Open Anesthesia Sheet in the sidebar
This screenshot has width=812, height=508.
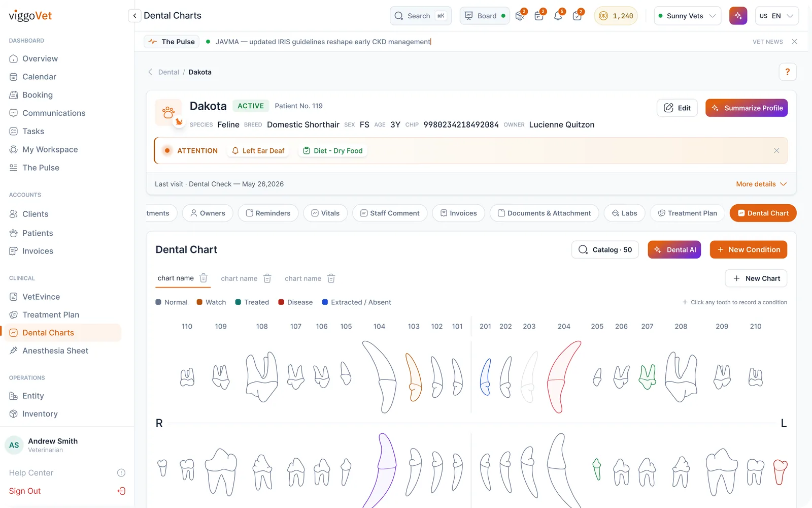coord(55,351)
